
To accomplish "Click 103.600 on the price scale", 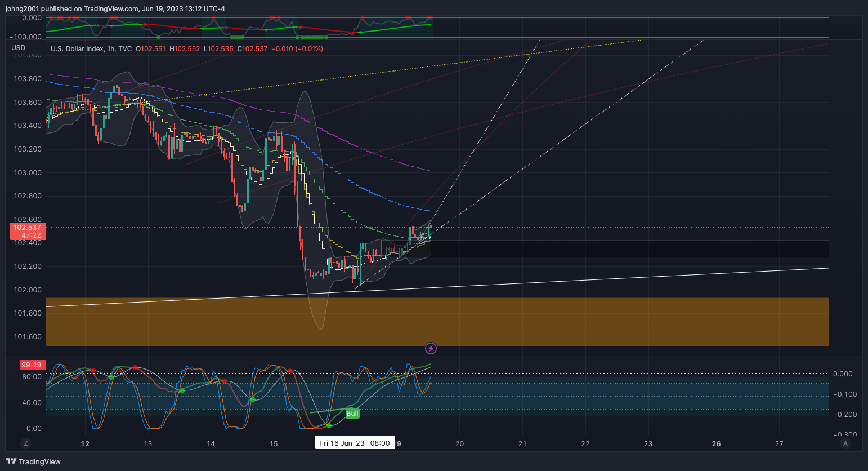I will [x=28, y=103].
